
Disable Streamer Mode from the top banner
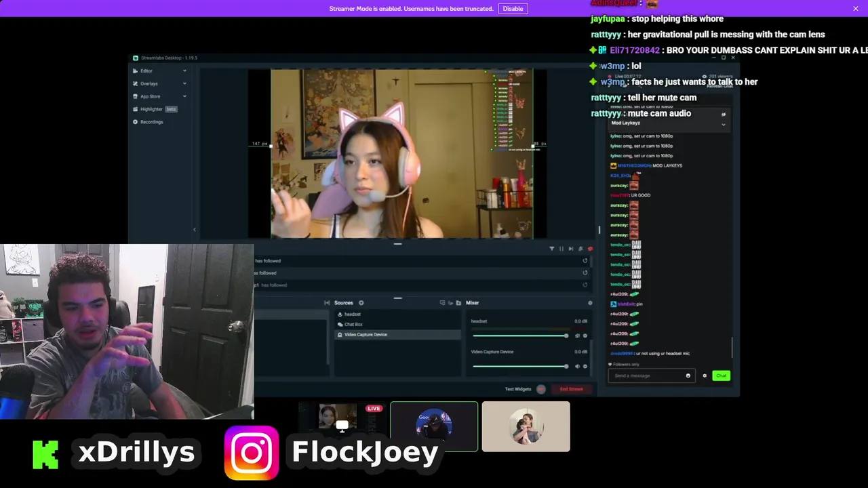click(x=513, y=9)
